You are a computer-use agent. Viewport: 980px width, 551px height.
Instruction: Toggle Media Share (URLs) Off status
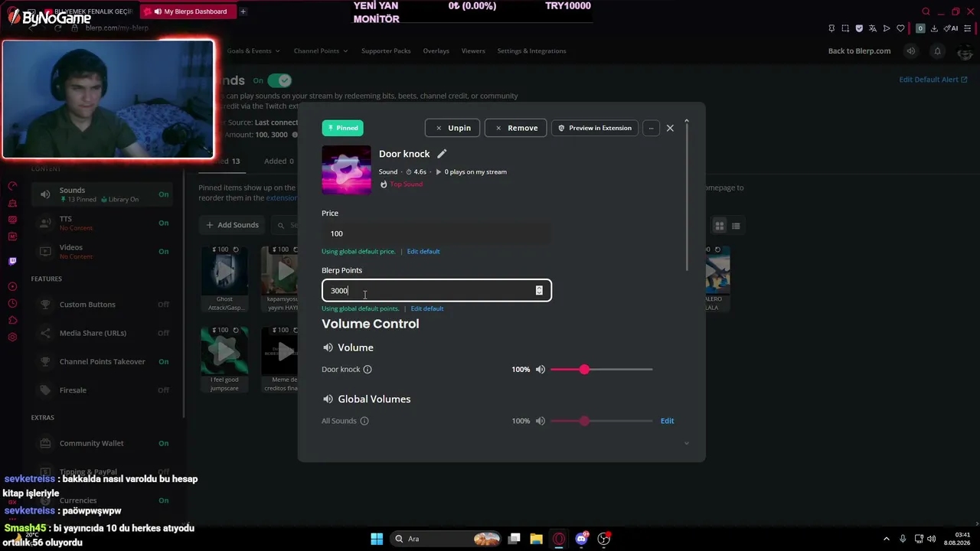[x=163, y=333]
